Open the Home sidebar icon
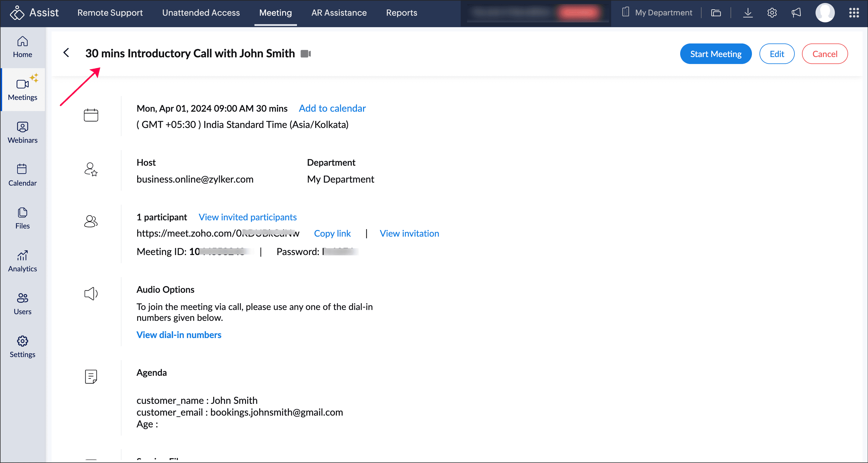This screenshot has height=463, width=868. point(22,47)
